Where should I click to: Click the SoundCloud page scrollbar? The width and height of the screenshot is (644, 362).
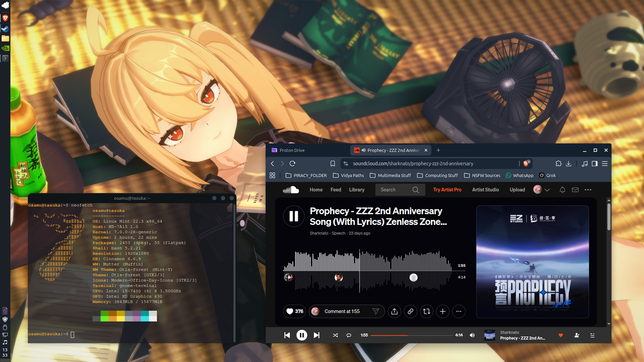609,217
